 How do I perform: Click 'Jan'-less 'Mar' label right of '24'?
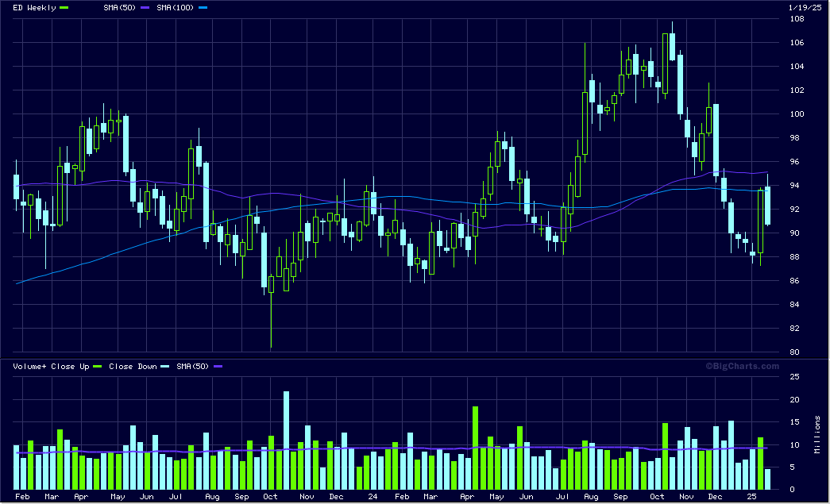point(430,497)
